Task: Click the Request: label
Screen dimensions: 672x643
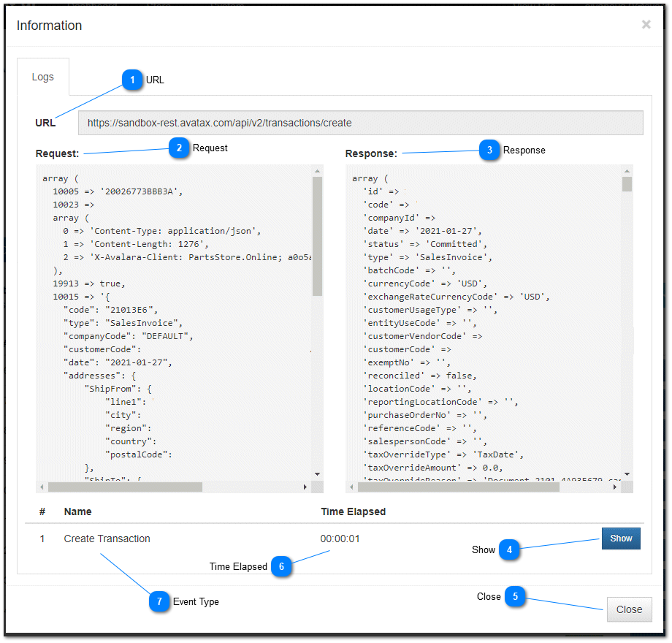Action: [58, 153]
